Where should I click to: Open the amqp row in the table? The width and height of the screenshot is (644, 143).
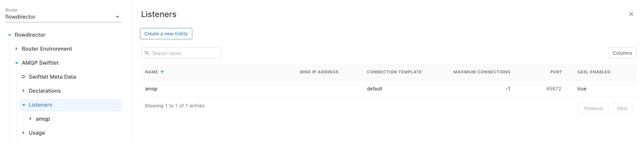(151, 89)
